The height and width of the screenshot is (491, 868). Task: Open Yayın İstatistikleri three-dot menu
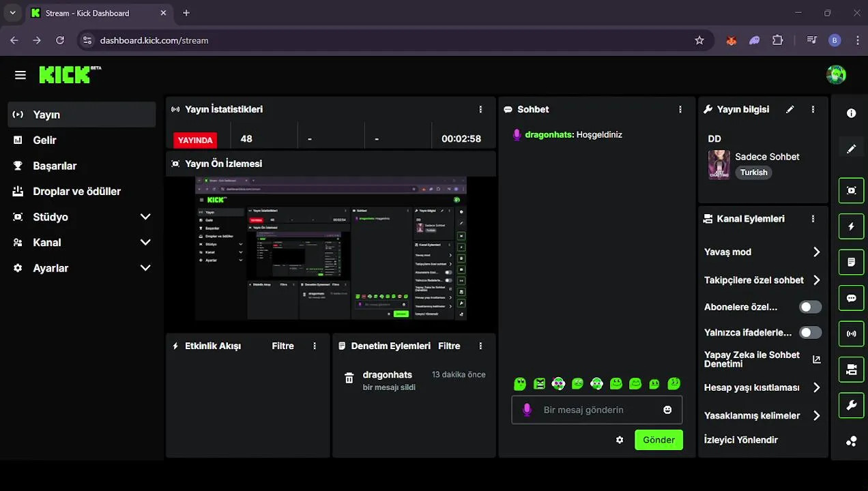tap(480, 109)
